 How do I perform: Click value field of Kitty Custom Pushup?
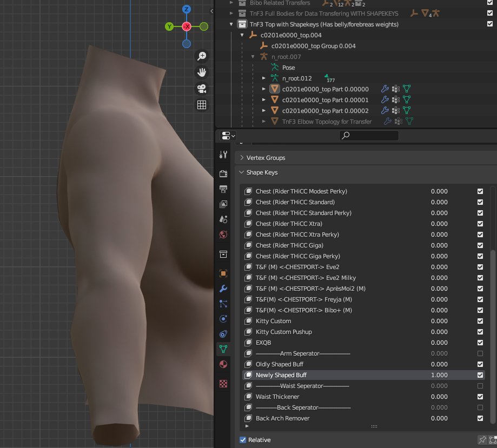point(439,332)
